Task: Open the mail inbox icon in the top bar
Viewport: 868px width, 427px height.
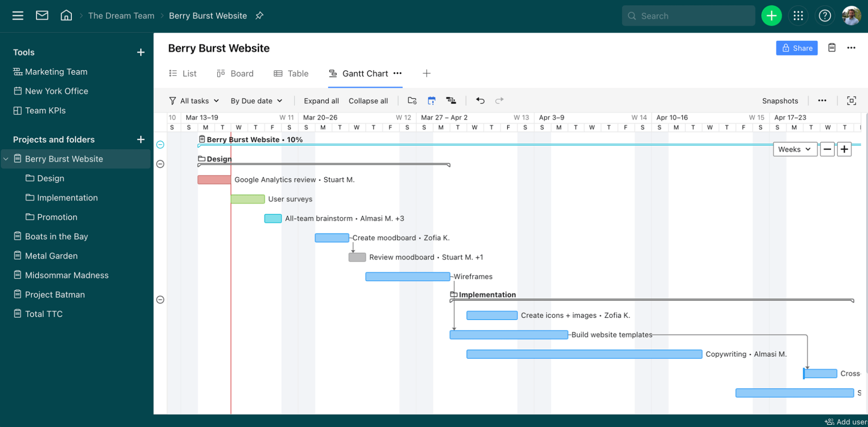Action: tap(42, 15)
